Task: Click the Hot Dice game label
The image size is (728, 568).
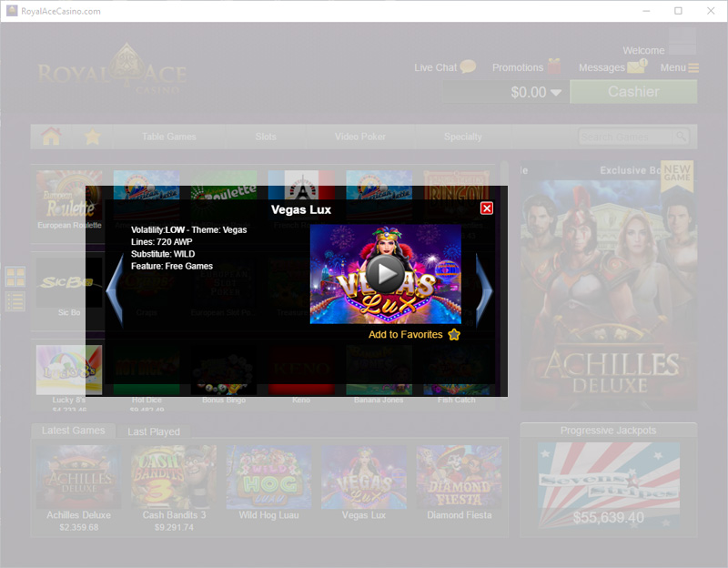Action: pos(147,400)
